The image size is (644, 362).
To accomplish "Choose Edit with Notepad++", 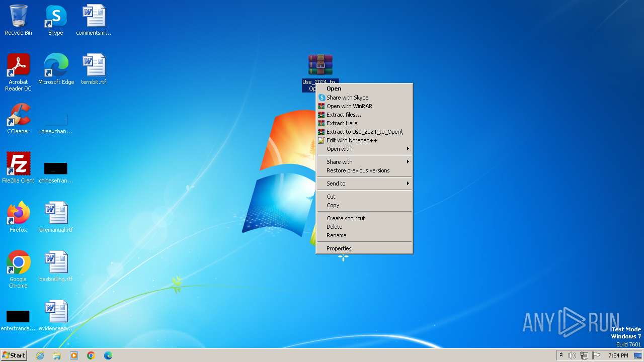I will click(x=364, y=140).
